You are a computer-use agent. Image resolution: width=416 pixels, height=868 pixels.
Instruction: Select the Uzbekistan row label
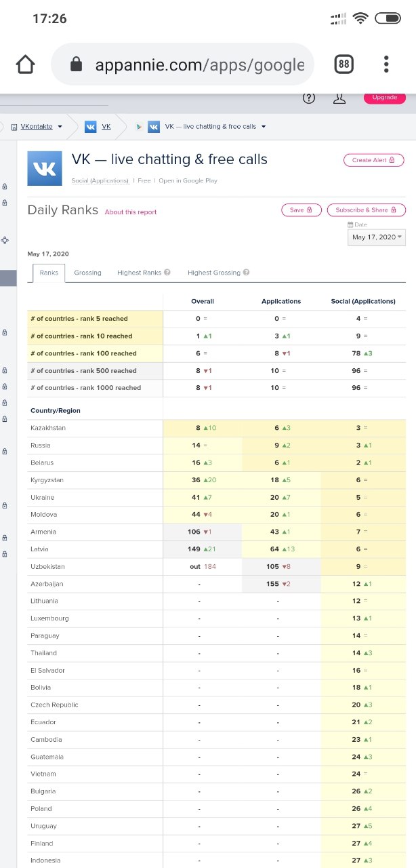(x=47, y=567)
